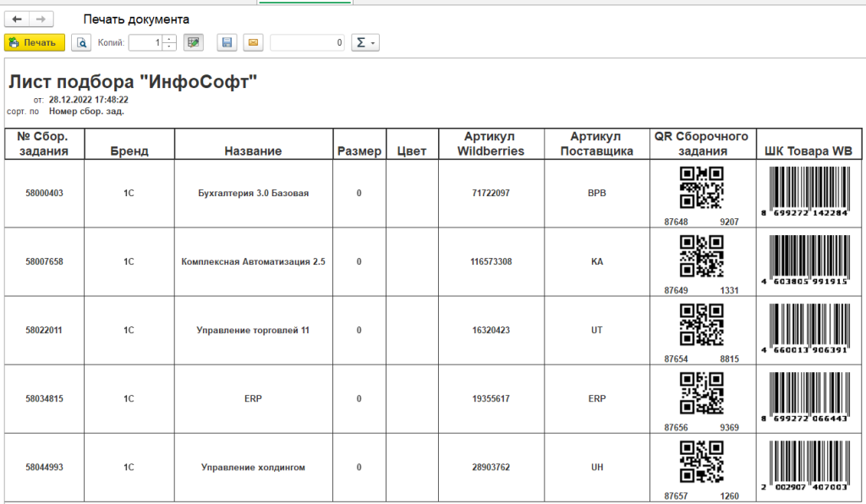Toggle edit mode icon next to copies
Image resolution: width=866 pixels, height=504 pixels.
coord(194,42)
